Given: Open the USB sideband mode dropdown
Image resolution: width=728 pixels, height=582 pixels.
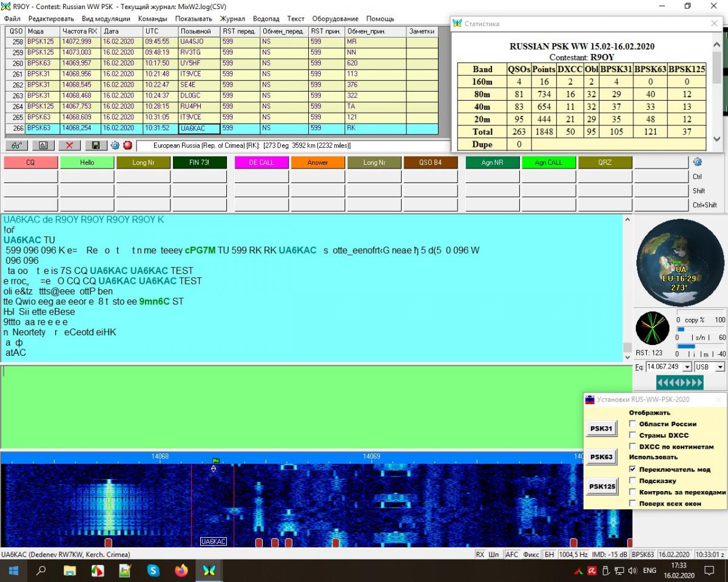Looking at the screenshot, I should pos(720,367).
